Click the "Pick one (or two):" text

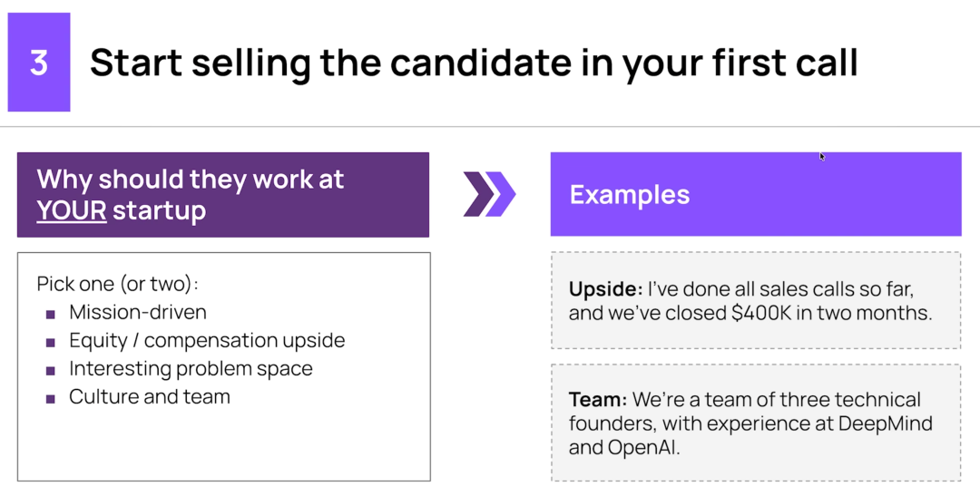click(x=118, y=284)
